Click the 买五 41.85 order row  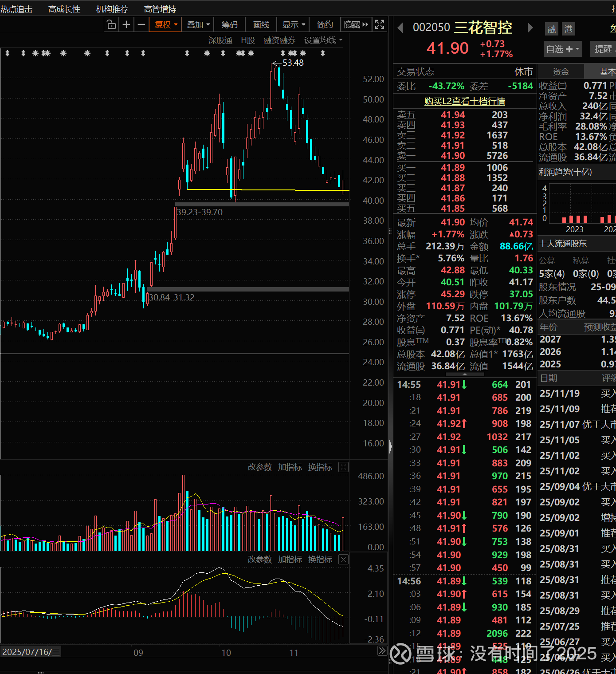(465, 209)
